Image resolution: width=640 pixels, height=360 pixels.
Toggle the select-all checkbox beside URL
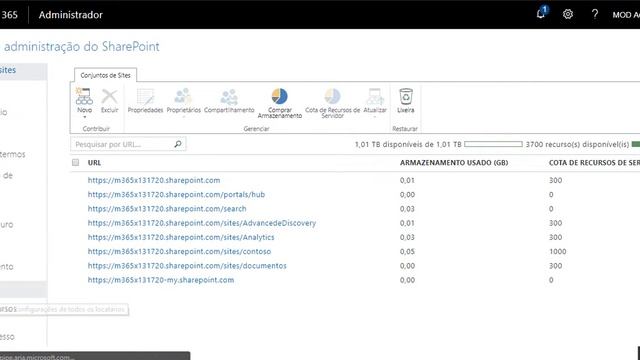(76, 162)
